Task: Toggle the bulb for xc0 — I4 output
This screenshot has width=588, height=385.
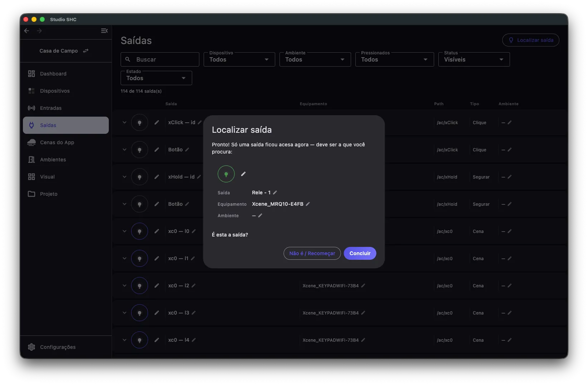Action: click(x=140, y=340)
